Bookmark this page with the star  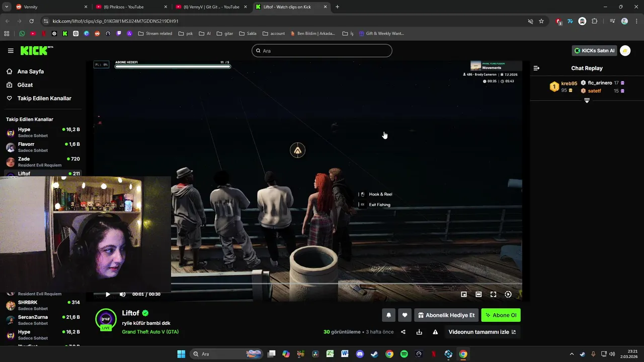coord(541,21)
